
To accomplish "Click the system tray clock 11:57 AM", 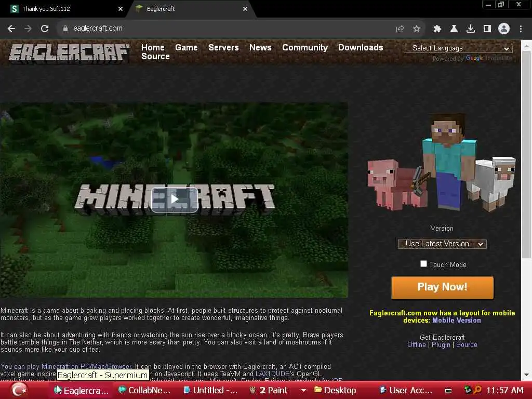I will [505, 391].
